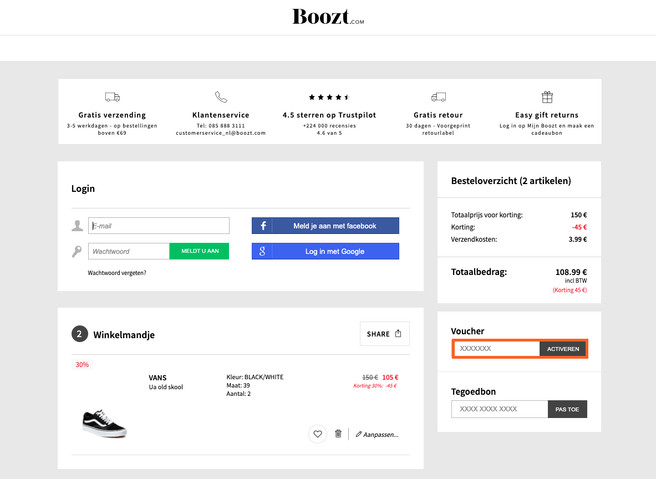Click the Login heading
Viewport: 656px width, 479px height.
[x=83, y=188]
